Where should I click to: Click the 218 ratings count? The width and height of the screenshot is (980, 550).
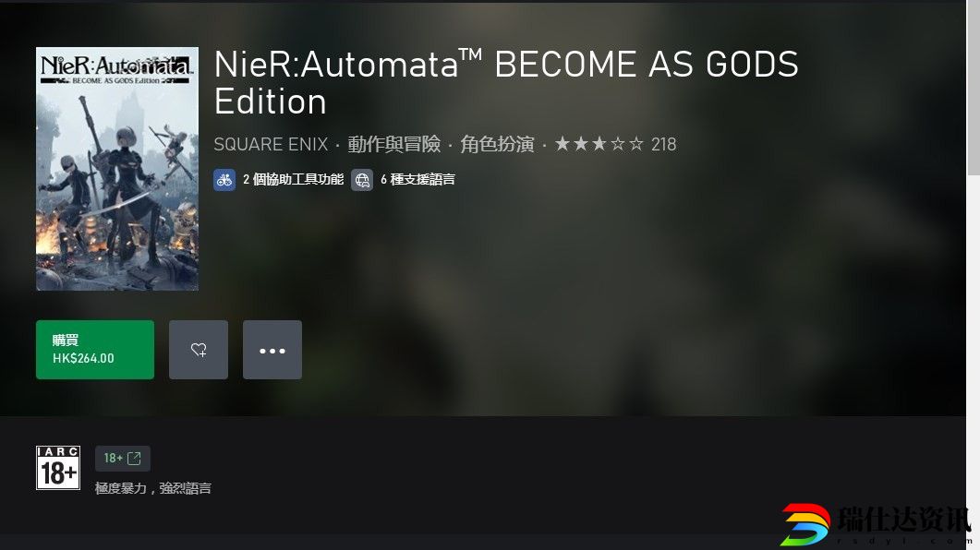[x=664, y=144]
